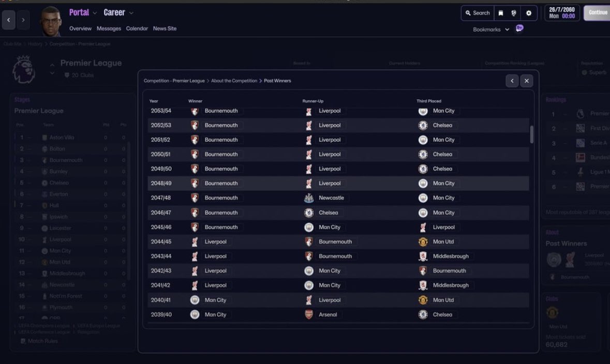Click the Third Placed column header
Viewport: 610px width, 364px height.
pyautogui.click(x=429, y=101)
